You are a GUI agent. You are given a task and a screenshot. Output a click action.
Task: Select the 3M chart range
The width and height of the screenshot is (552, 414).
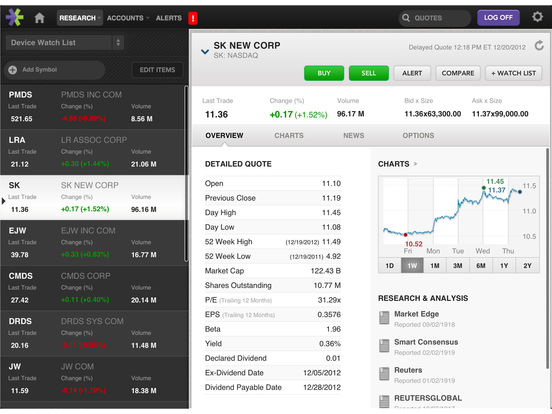pos(458,265)
